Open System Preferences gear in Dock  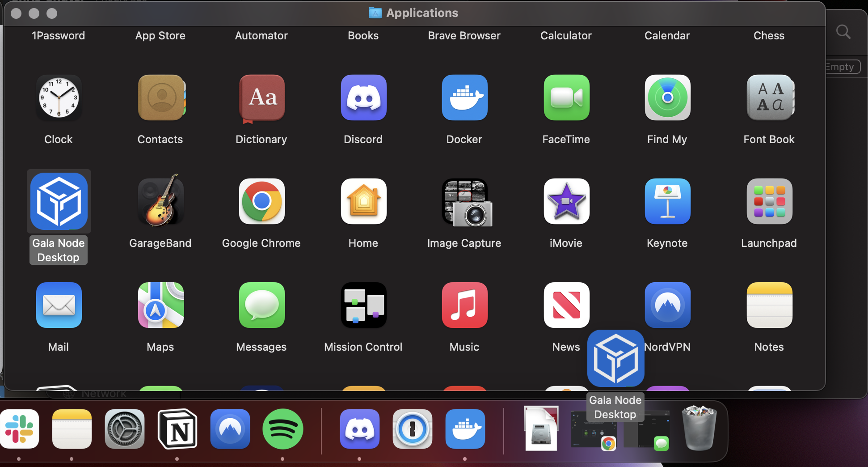click(x=125, y=429)
